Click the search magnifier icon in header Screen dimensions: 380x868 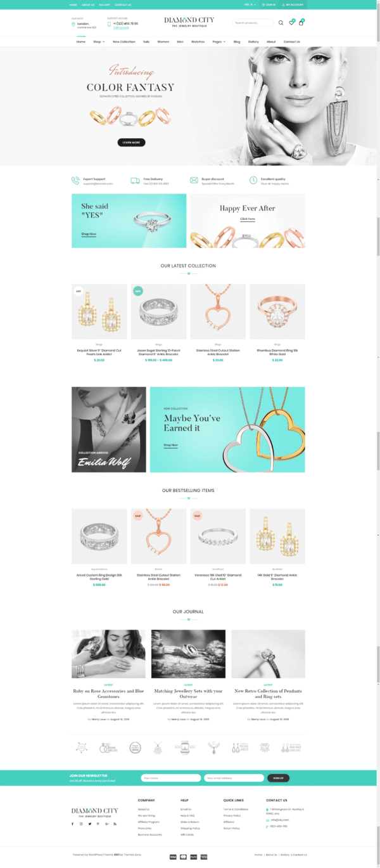[x=281, y=23]
